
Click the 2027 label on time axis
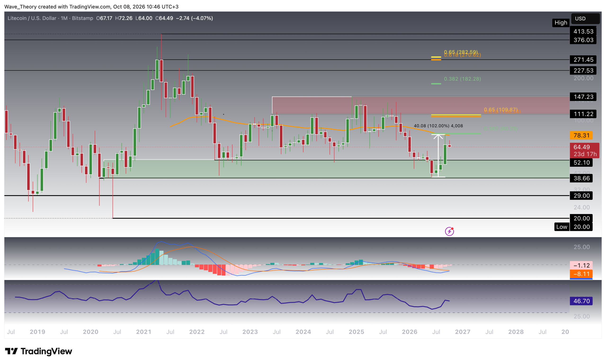coord(462,332)
